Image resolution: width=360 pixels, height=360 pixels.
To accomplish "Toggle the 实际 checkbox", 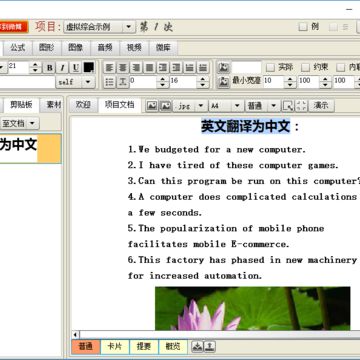I will [270, 68].
